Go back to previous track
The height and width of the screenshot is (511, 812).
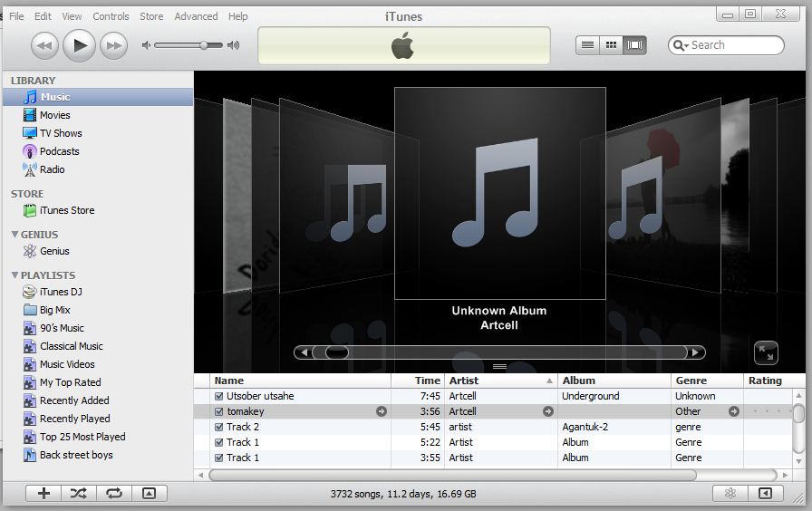click(x=44, y=44)
